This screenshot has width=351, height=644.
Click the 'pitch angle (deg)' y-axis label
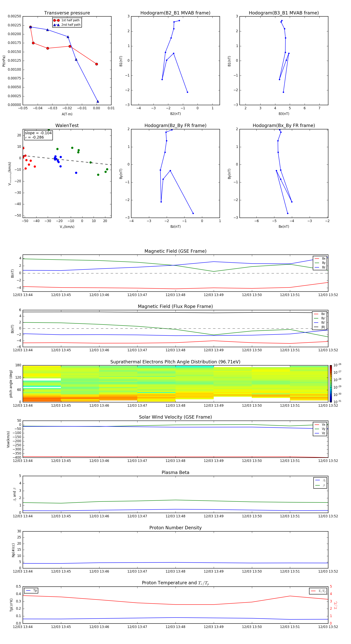(x=11, y=383)
